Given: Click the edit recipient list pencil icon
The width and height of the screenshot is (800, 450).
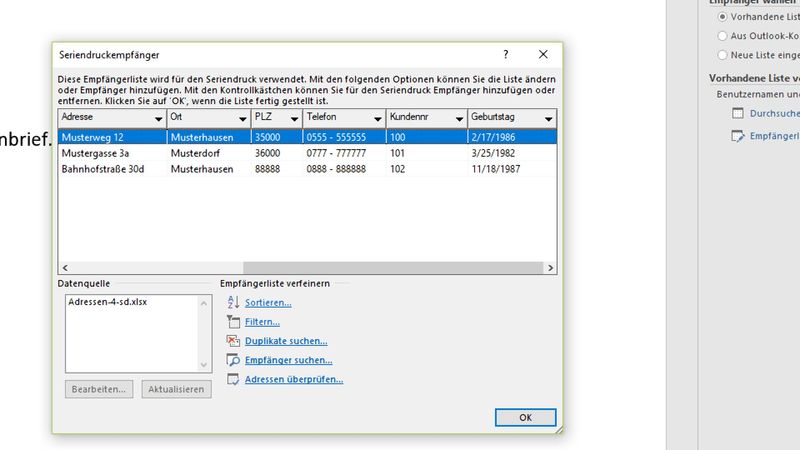Looking at the screenshot, I should pos(738,135).
